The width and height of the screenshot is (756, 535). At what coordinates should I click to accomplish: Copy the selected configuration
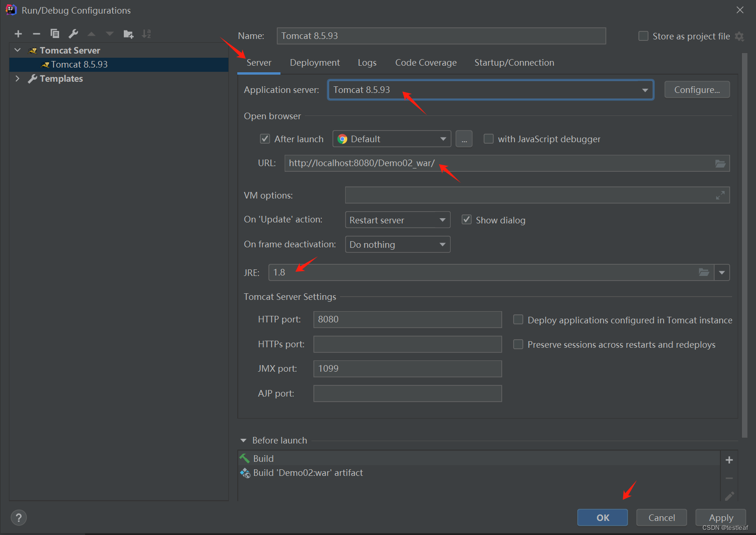coord(55,34)
